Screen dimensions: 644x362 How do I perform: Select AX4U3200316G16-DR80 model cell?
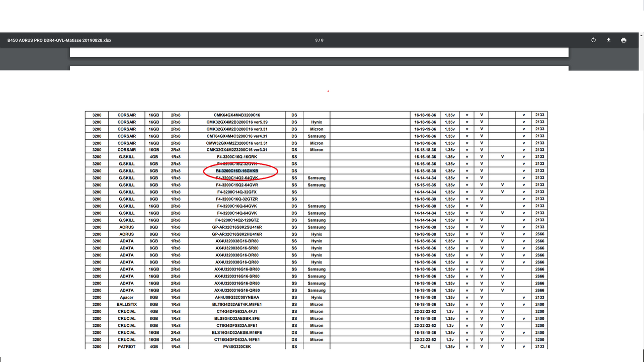pyautogui.click(x=237, y=284)
